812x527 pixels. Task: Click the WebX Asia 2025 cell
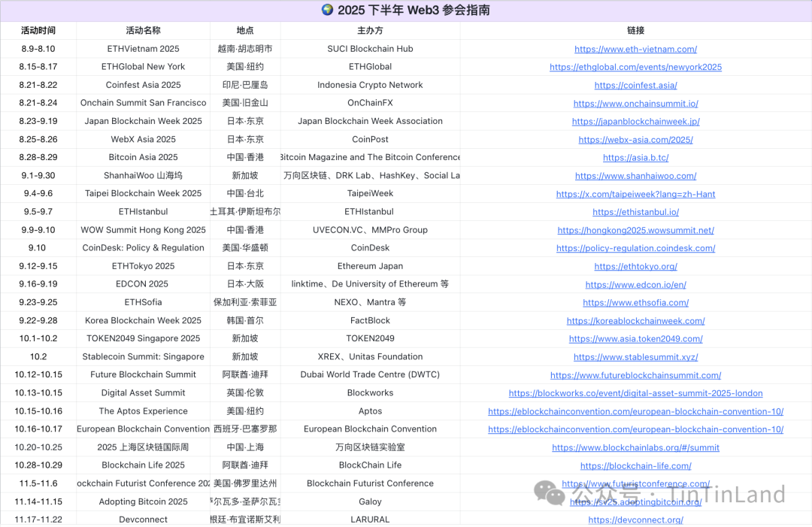(144, 139)
